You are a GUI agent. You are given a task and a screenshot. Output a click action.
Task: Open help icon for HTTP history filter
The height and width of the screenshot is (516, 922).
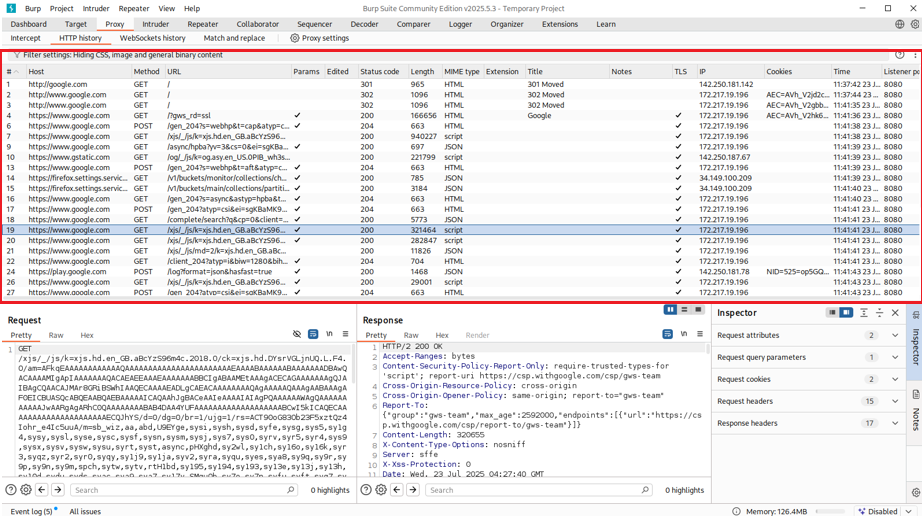[900, 55]
